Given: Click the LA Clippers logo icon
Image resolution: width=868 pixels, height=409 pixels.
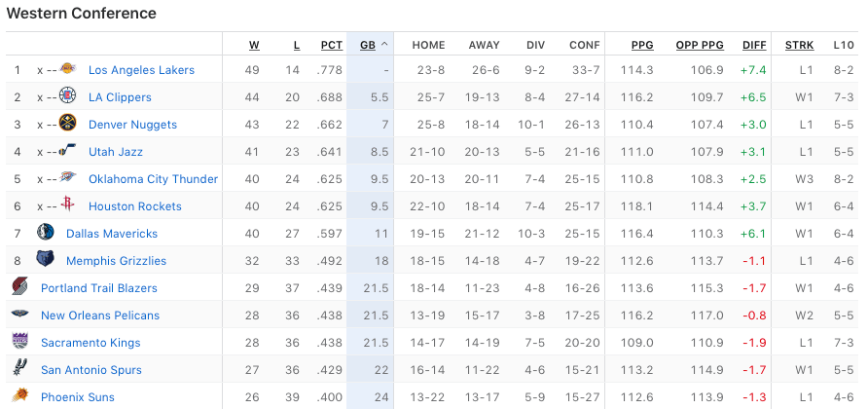Looking at the screenshot, I should click(67, 96).
